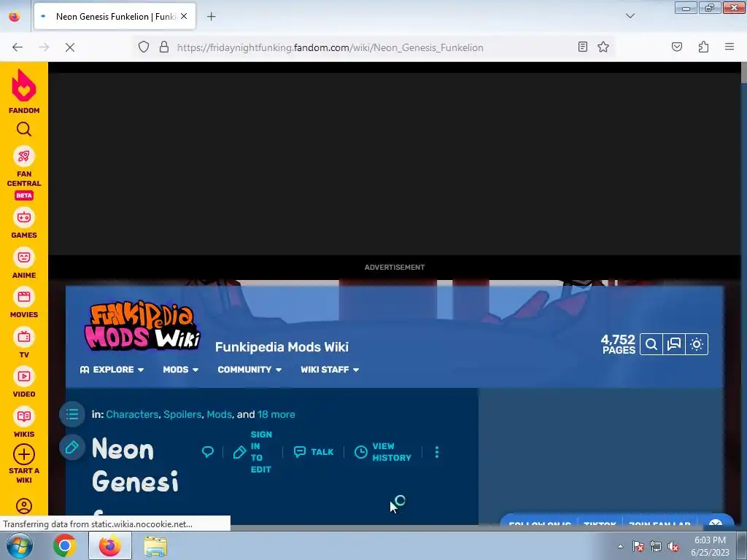Open a new tab with plus button
Image resolution: width=747 pixels, height=560 pixels.
(211, 17)
